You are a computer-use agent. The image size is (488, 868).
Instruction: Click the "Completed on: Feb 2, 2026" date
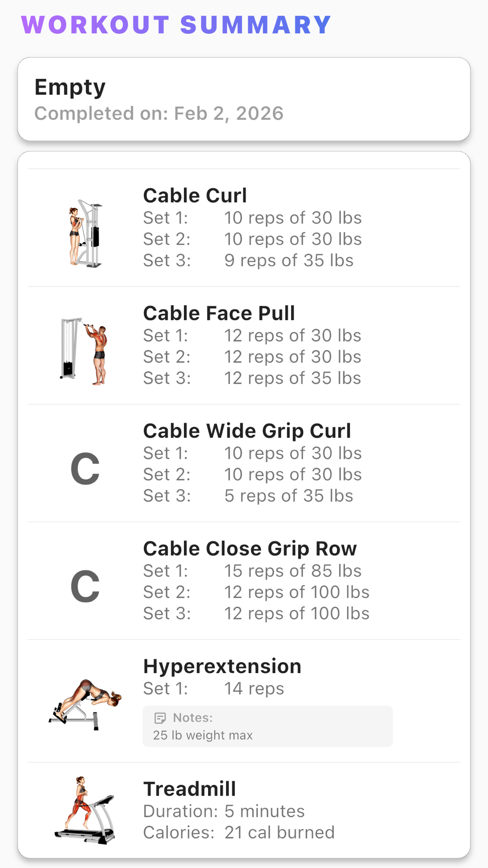tap(159, 114)
